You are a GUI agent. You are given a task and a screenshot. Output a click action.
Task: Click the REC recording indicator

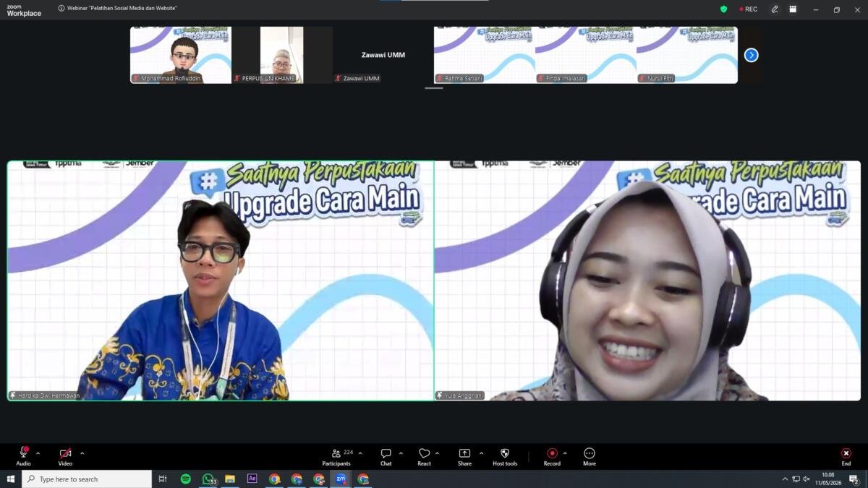pyautogui.click(x=749, y=9)
